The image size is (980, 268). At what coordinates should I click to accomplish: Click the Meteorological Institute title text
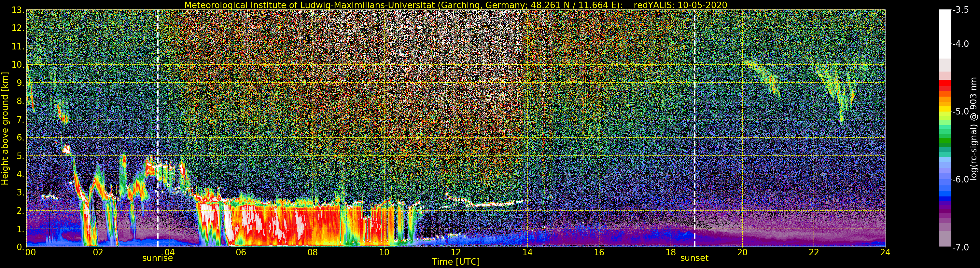pyautogui.click(x=403, y=5)
